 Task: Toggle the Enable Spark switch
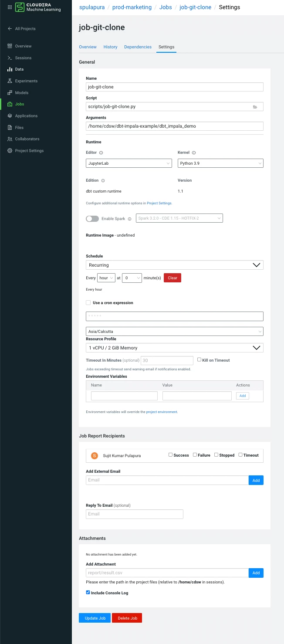92,219
